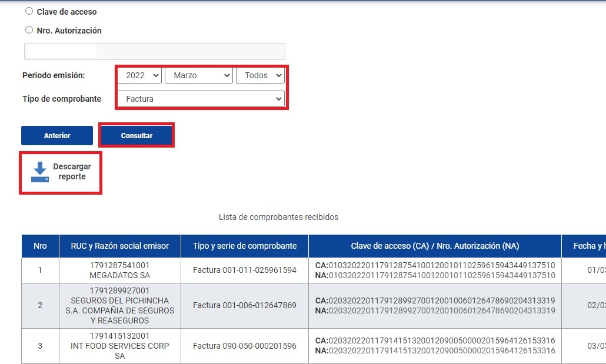Click Factura 090-050-000201596 cell
The image size is (606, 364).
tap(245, 346)
